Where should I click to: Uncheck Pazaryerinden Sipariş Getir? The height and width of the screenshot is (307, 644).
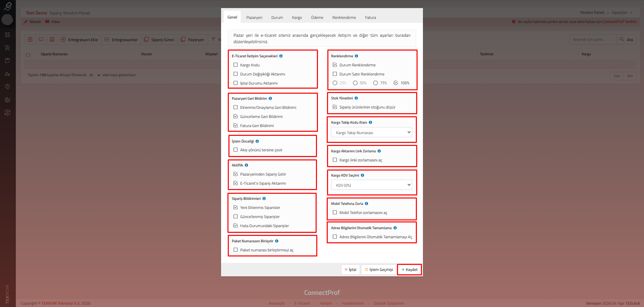(236, 174)
